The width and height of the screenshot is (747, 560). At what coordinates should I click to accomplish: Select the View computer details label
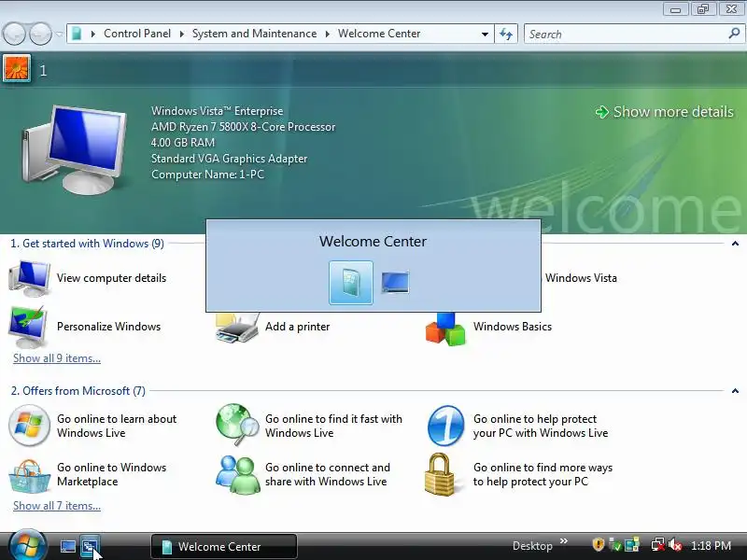tap(111, 278)
